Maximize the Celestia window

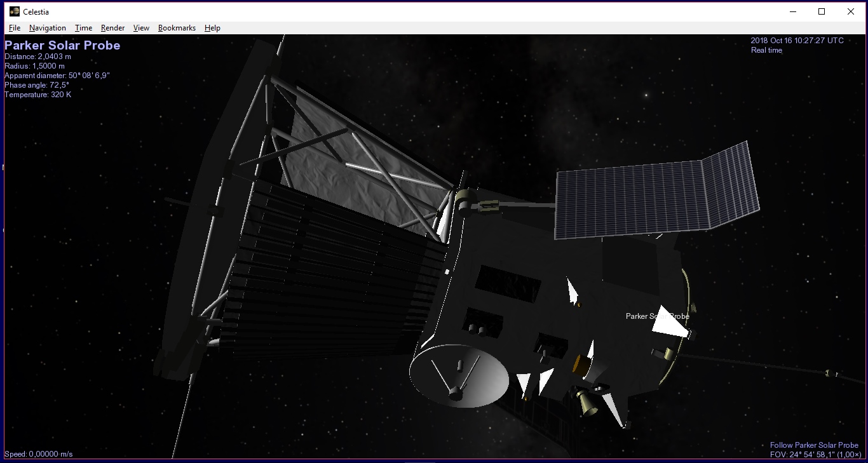click(822, 11)
